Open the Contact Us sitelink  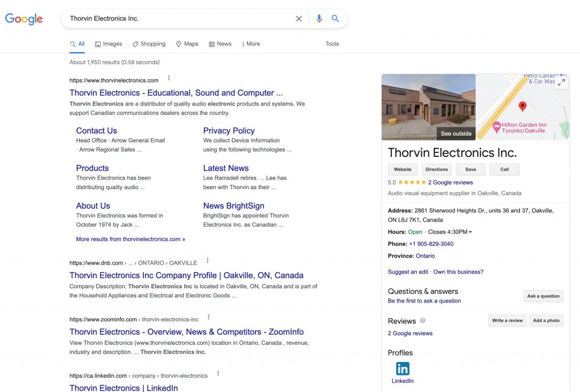(x=96, y=130)
